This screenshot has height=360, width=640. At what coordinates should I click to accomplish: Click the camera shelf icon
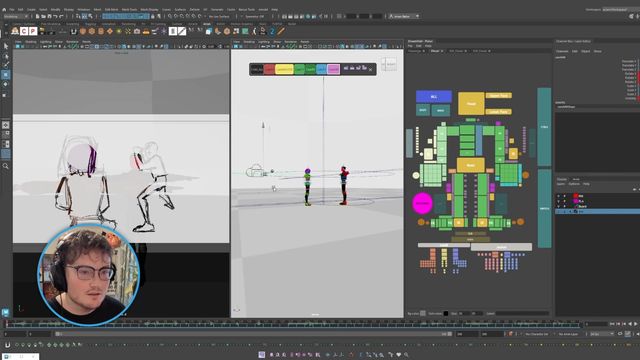pyautogui.click(x=137, y=31)
